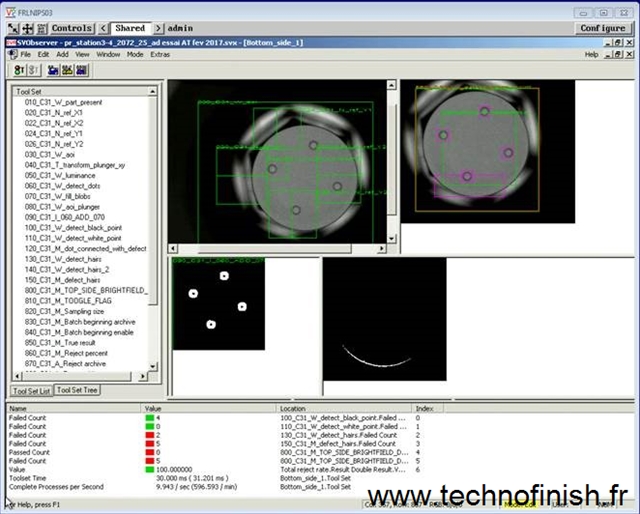Click the X icon in the top control bar
640x514 pixels.
(11, 28)
